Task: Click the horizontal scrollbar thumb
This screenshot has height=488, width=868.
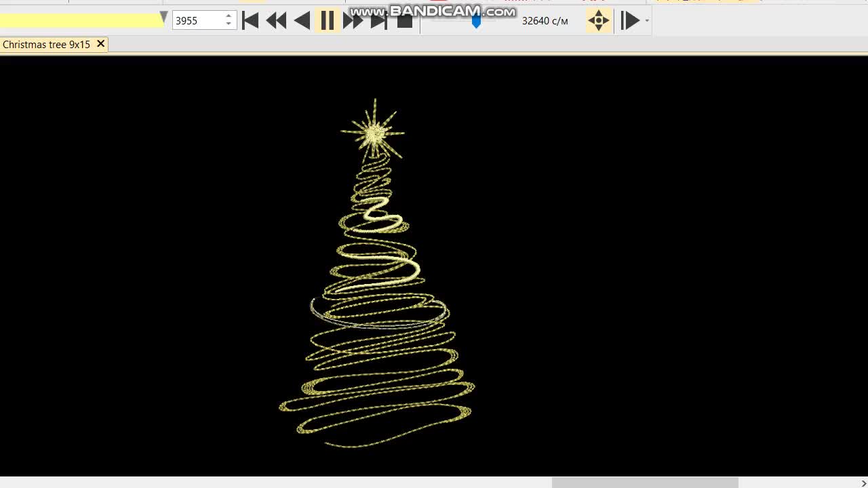Action: (x=644, y=483)
